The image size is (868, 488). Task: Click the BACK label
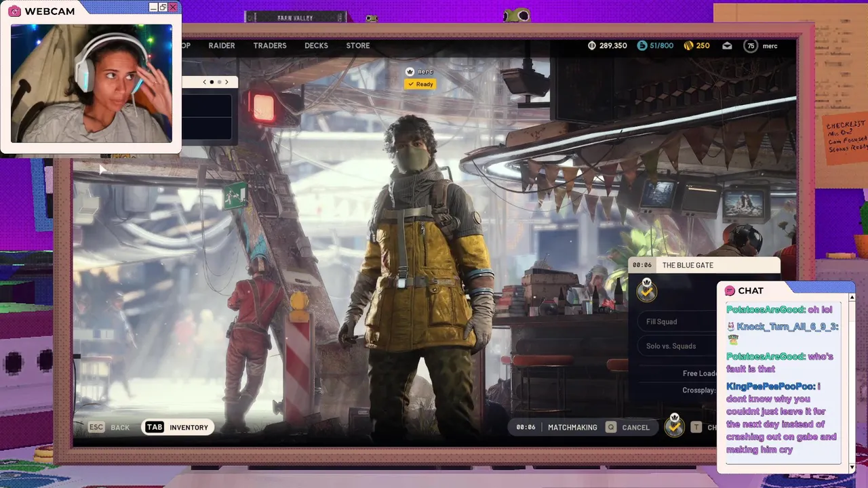click(x=120, y=427)
